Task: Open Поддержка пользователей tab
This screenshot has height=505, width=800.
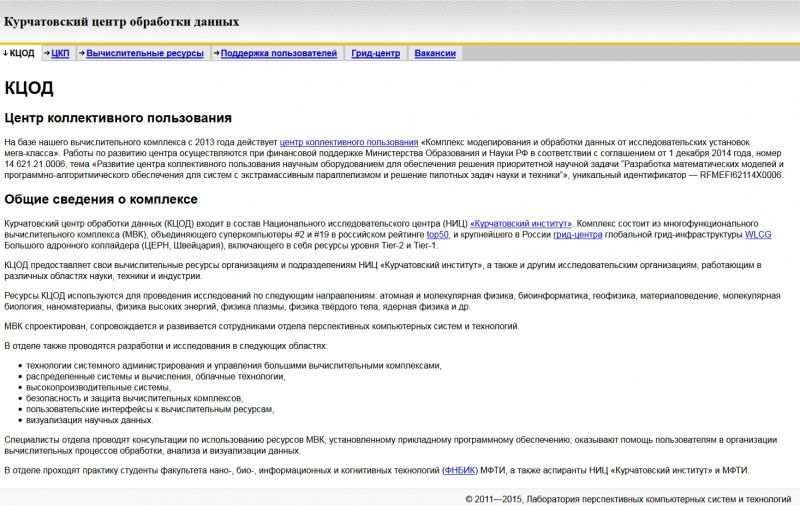Action: pyautogui.click(x=279, y=53)
